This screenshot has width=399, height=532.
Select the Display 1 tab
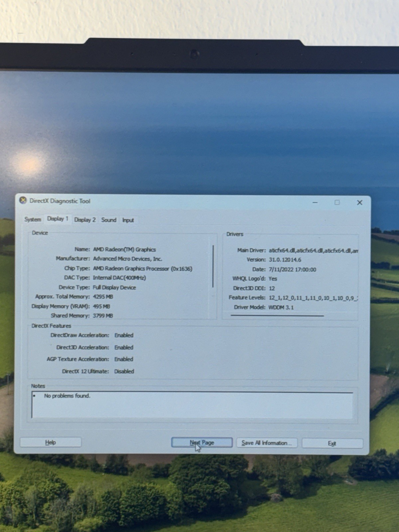[58, 219]
